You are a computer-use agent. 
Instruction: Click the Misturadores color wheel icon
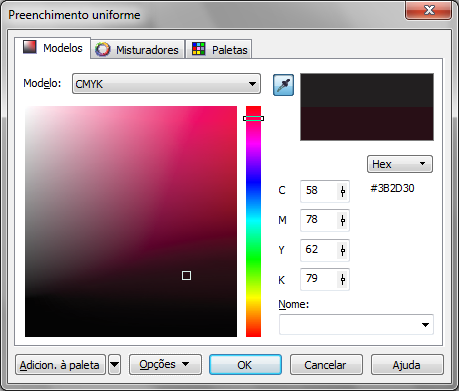[x=102, y=49]
